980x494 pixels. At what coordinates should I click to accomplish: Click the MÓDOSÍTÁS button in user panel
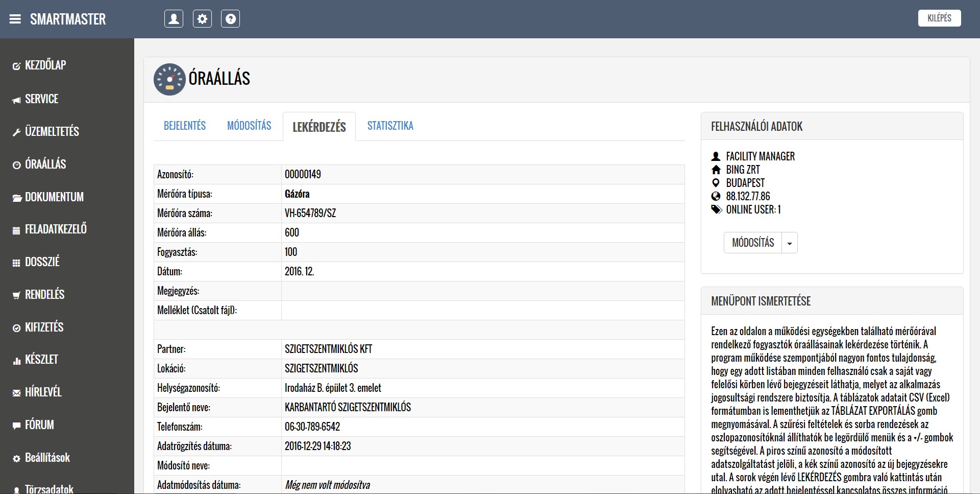click(753, 243)
